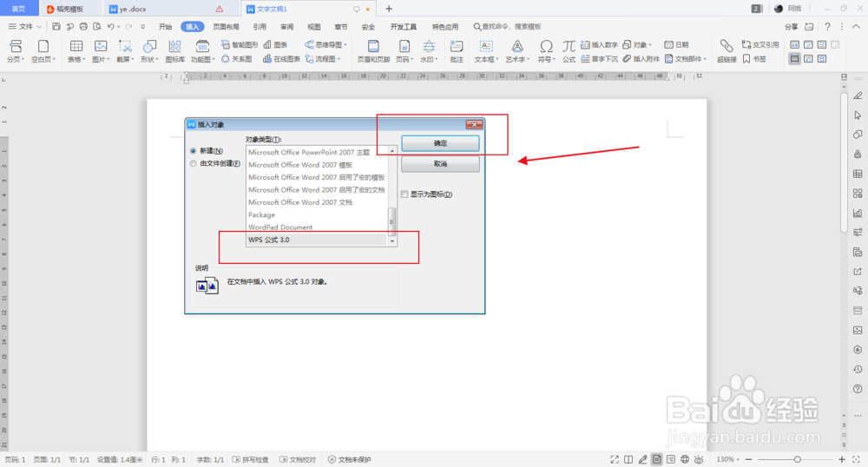This screenshot has width=868, height=467.
Task: Open quick access toolbar customize dropdown
Action: pyautogui.click(x=143, y=27)
